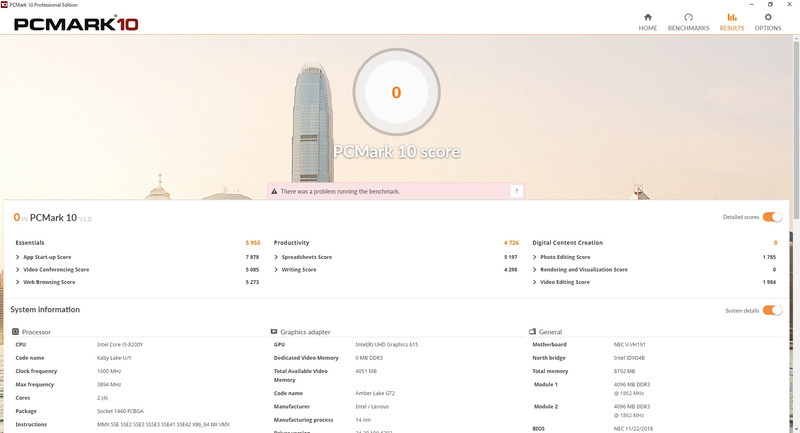The width and height of the screenshot is (800, 433).
Task: Toggle the System details switch
Action: coord(772,311)
